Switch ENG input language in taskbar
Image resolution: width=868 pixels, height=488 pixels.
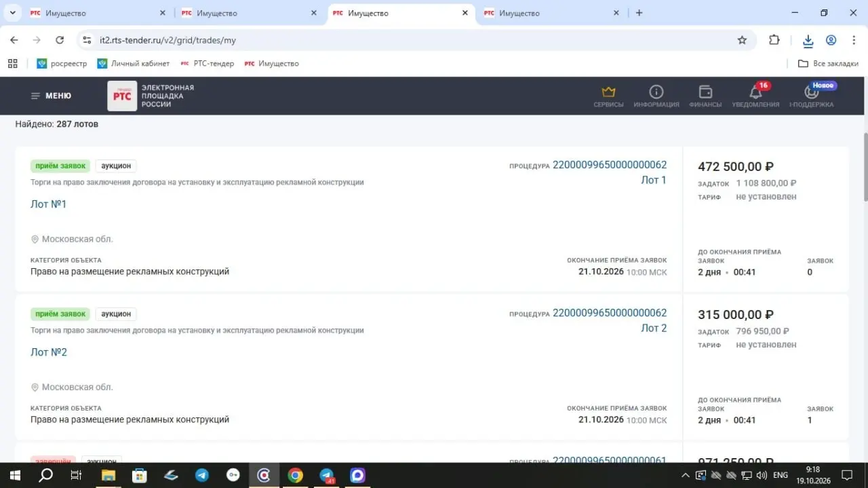pos(781,475)
